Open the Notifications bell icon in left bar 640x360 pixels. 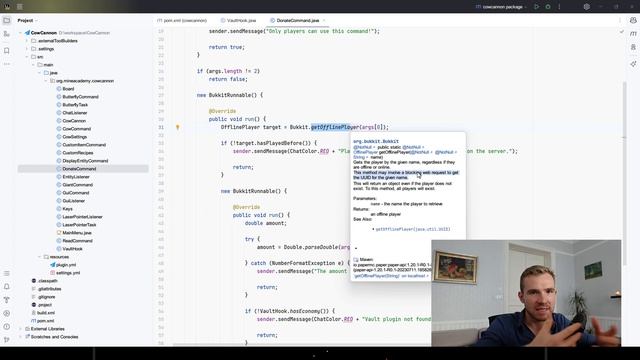pyautogui.click(x=7, y=287)
